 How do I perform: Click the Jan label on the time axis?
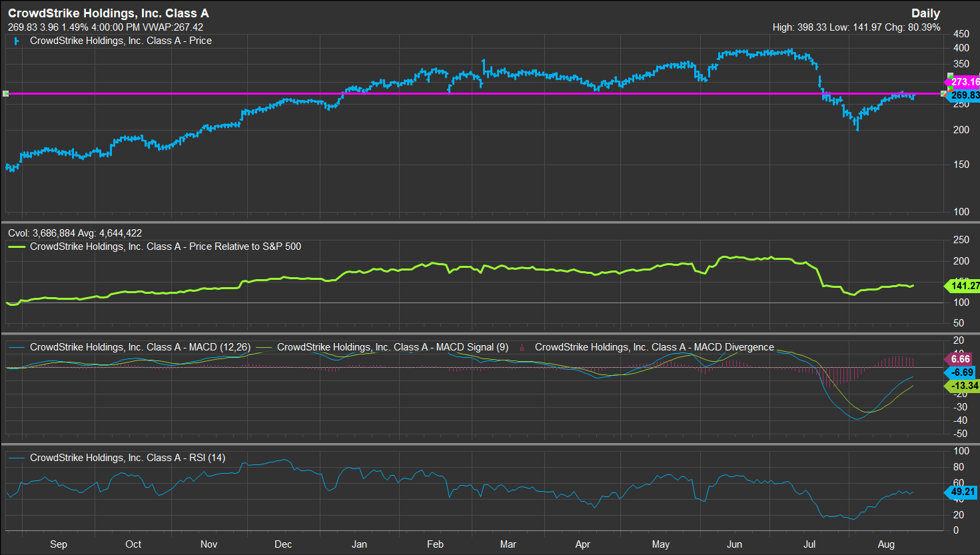coord(359,544)
